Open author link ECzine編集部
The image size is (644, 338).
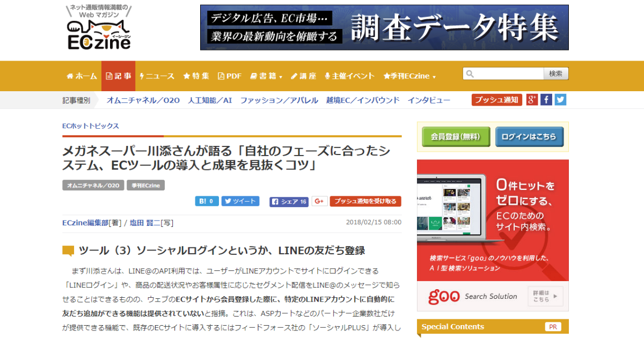pyautogui.click(x=85, y=223)
